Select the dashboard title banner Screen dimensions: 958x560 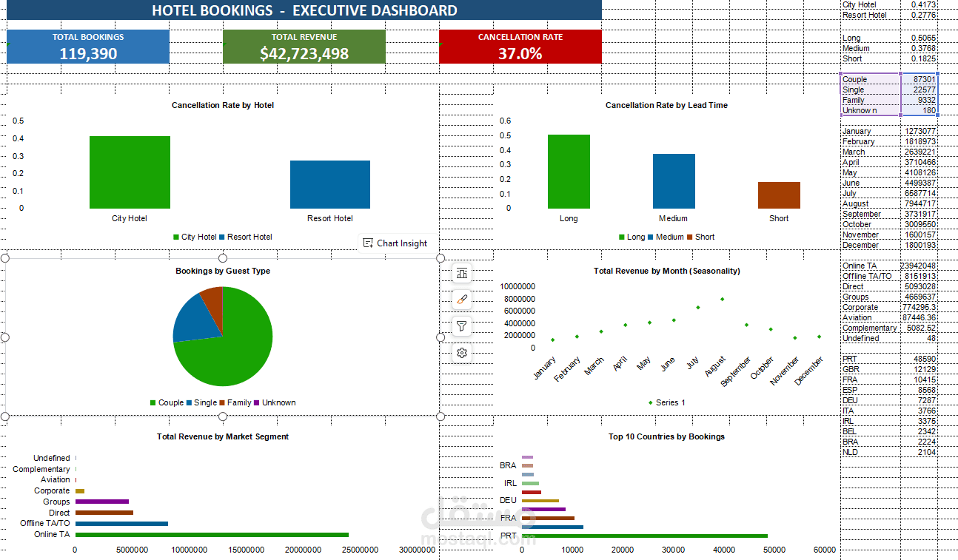click(304, 10)
